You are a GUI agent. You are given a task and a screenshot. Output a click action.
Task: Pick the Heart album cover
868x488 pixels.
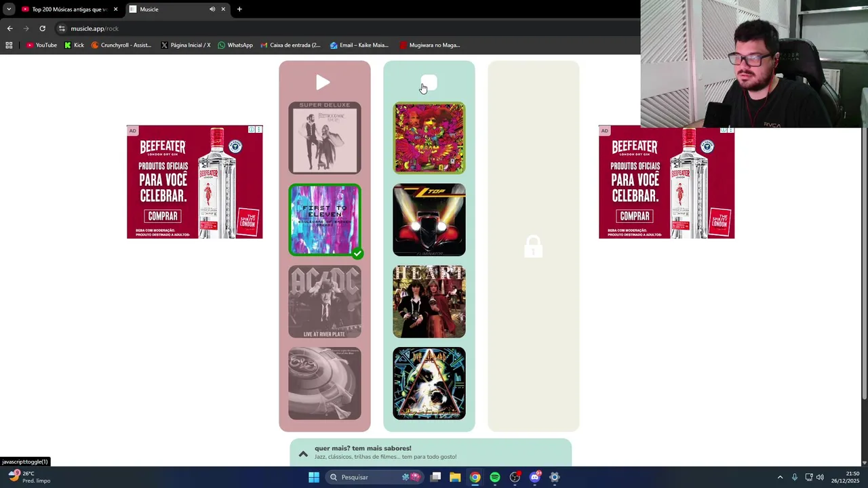tap(429, 302)
